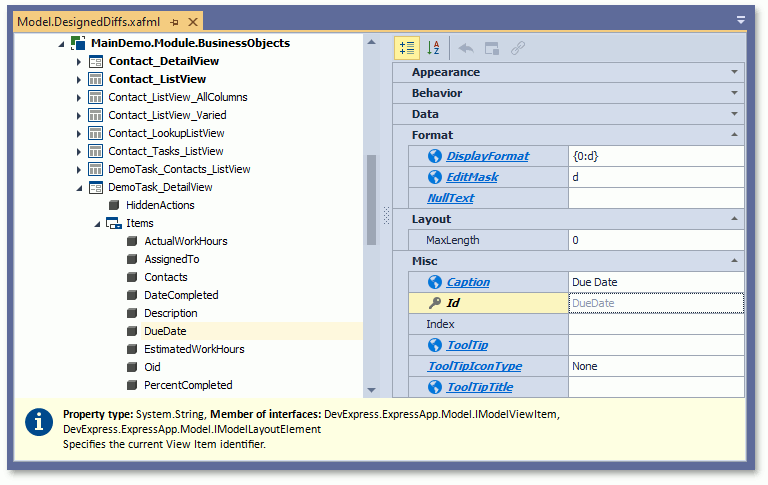Click the DemoTask_Contacts_ListView icon

(96, 169)
